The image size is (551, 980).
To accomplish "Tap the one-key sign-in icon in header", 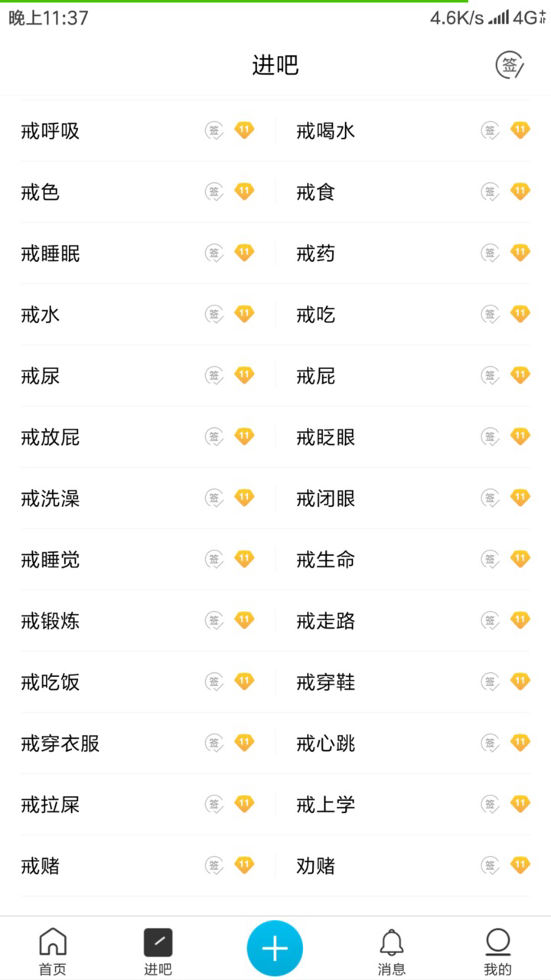I will tap(509, 66).
